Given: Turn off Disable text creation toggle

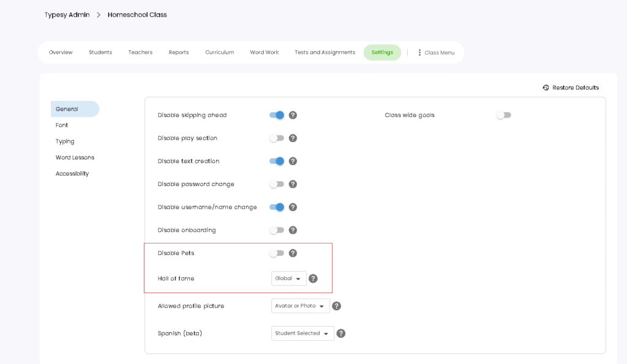Looking at the screenshot, I should [x=277, y=161].
